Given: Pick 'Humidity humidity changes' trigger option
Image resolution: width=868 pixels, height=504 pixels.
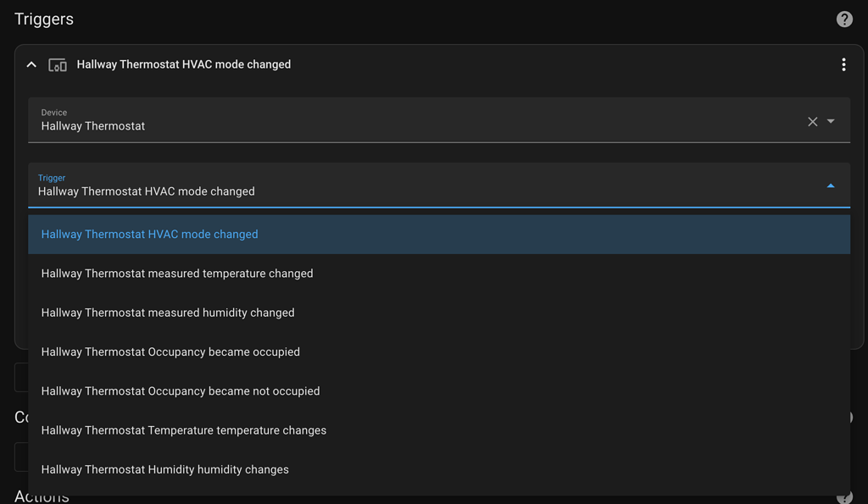Looking at the screenshot, I should (x=165, y=469).
